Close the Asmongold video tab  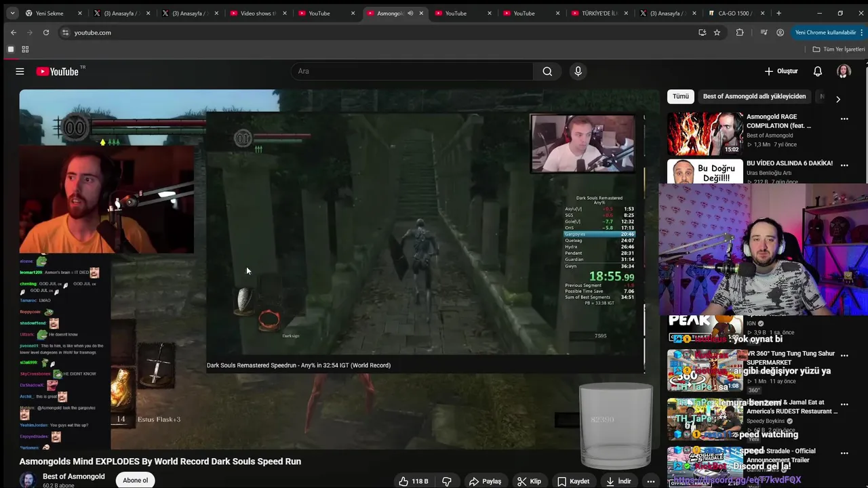tap(421, 13)
